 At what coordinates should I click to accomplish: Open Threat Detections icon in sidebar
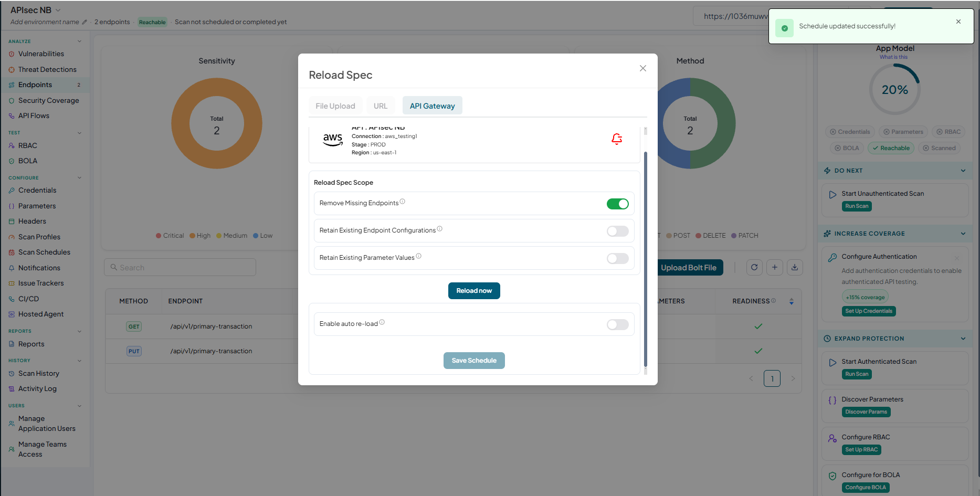(12, 70)
